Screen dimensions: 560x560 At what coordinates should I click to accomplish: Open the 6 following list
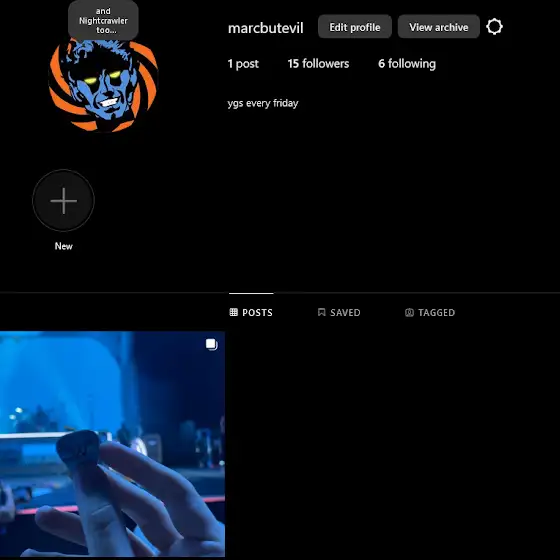(x=407, y=64)
